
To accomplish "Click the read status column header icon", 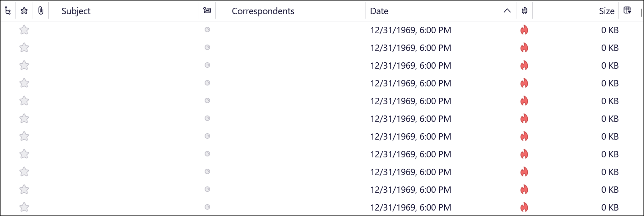I will 207,11.
